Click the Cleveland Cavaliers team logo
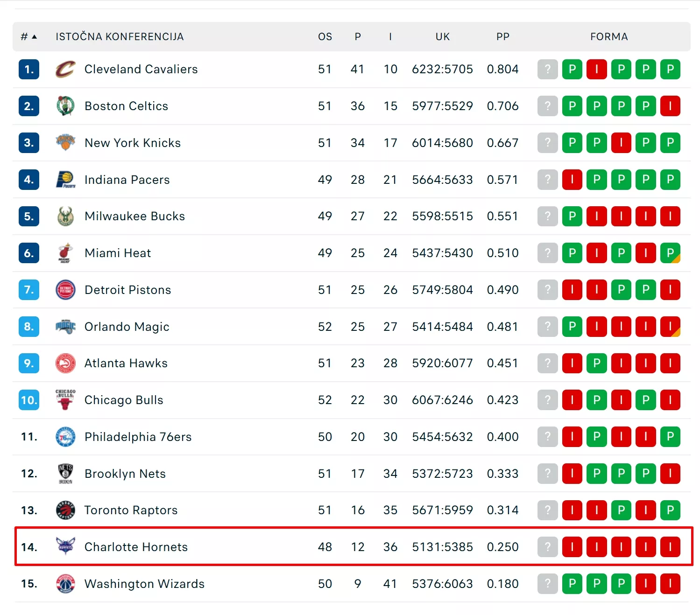Viewport: 700px width, 615px height. pyautogui.click(x=65, y=70)
